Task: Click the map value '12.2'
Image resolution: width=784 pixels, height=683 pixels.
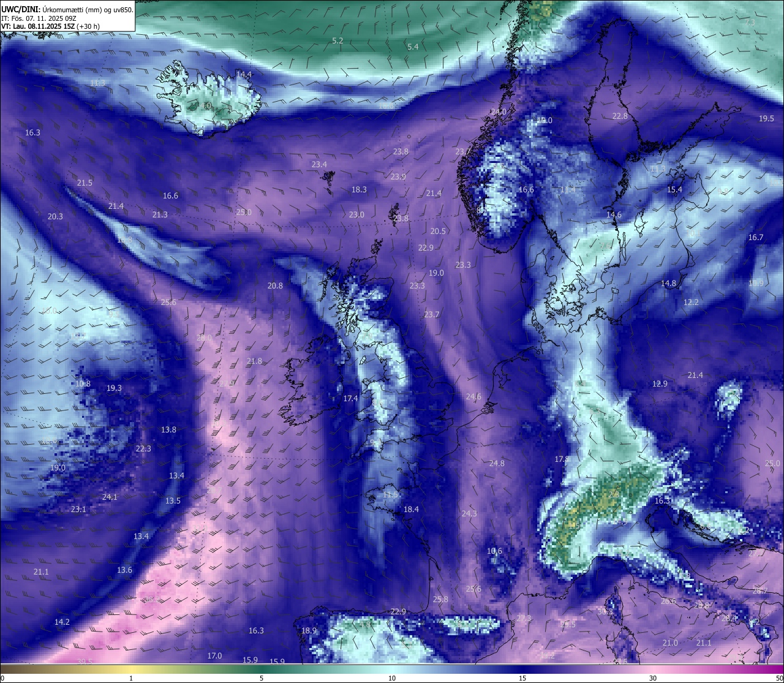Action: [x=691, y=302]
